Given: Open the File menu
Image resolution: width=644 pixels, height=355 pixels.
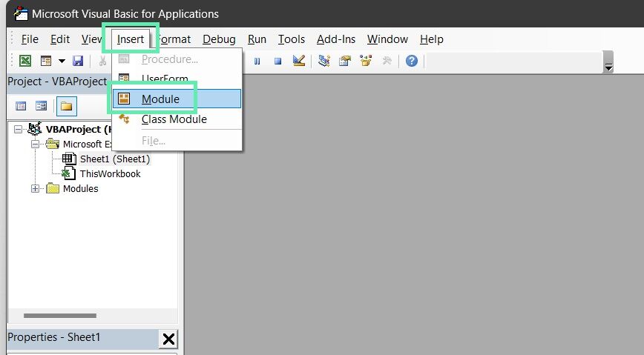Looking at the screenshot, I should pyautogui.click(x=30, y=39).
